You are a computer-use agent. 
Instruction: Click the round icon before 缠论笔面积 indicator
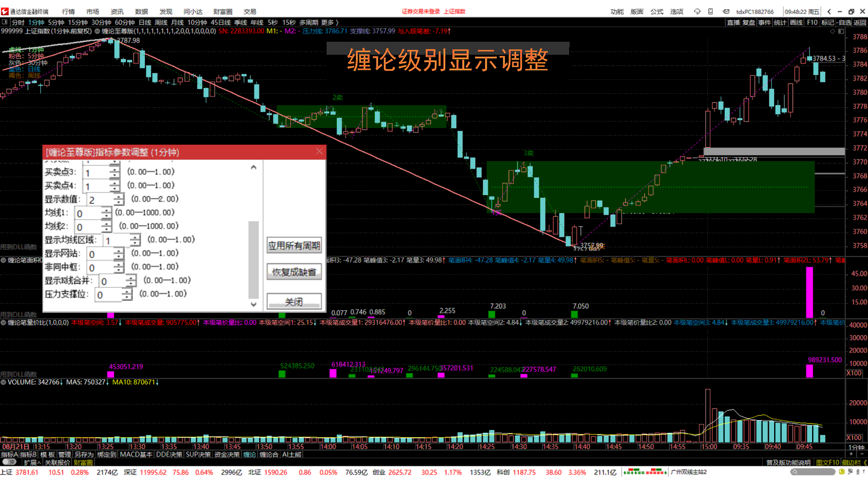pos(3,260)
